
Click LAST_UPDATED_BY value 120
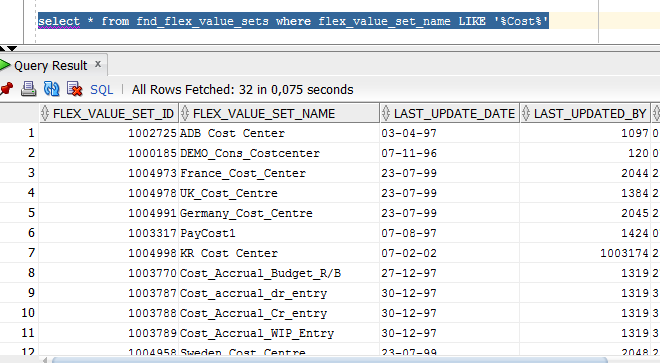point(585,153)
